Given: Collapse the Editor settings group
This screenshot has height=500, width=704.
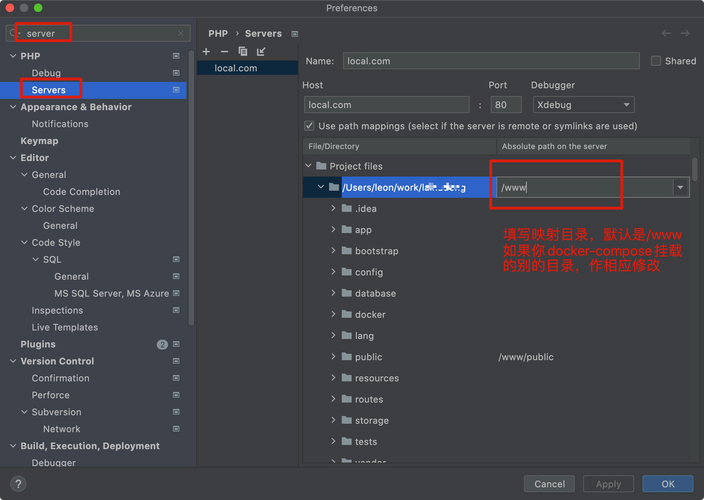Looking at the screenshot, I should tap(13, 158).
